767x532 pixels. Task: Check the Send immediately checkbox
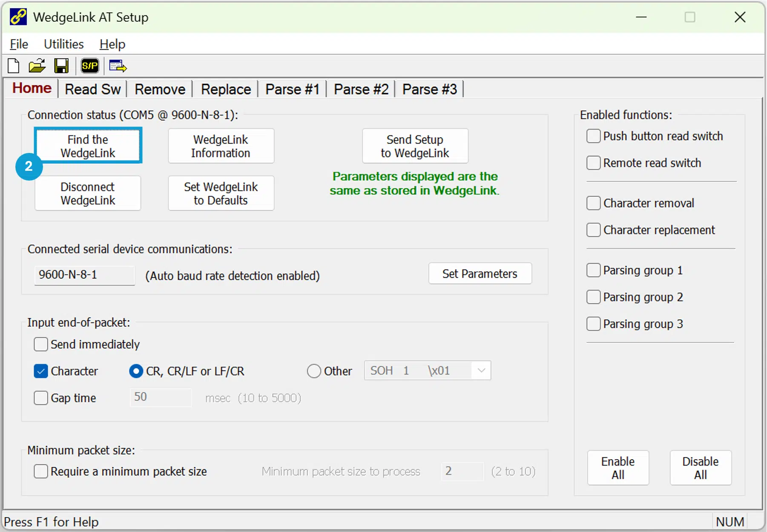tap(41, 344)
